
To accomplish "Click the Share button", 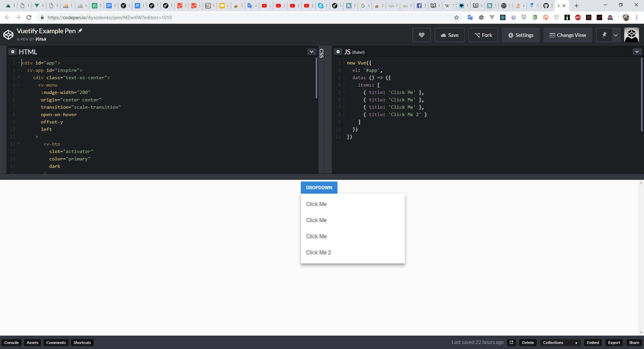I will click(634, 343).
